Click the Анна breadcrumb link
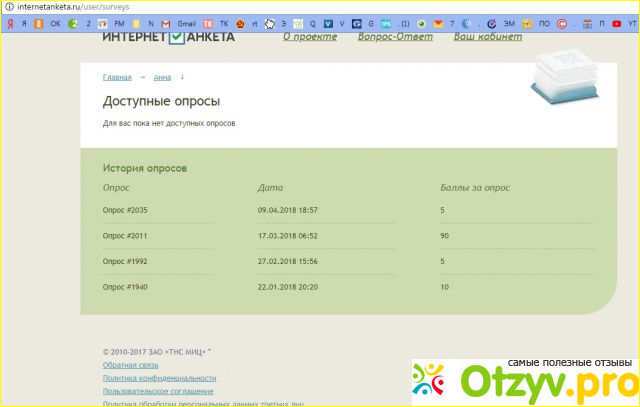 pyautogui.click(x=162, y=77)
